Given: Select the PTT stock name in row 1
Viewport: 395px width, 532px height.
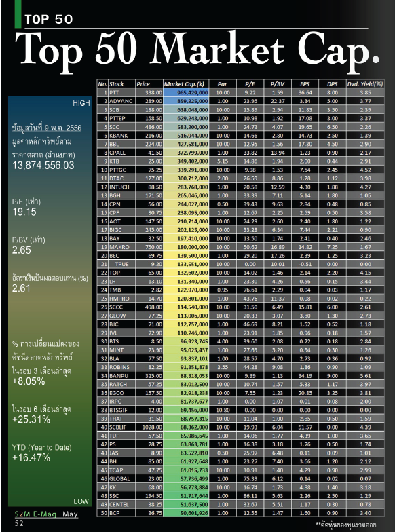Looking at the screenshot, I should (122, 92).
